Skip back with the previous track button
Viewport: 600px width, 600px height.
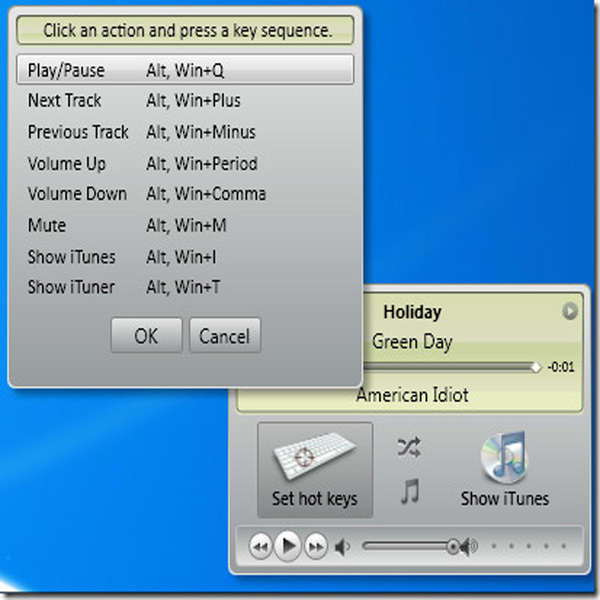tap(261, 546)
